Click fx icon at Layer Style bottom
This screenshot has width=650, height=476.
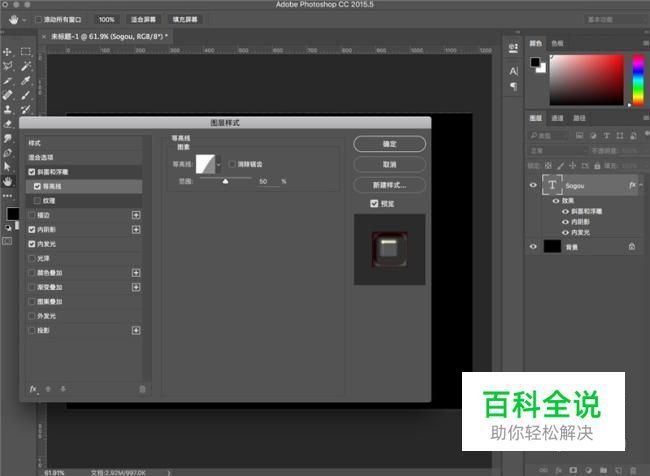pyautogui.click(x=33, y=389)
